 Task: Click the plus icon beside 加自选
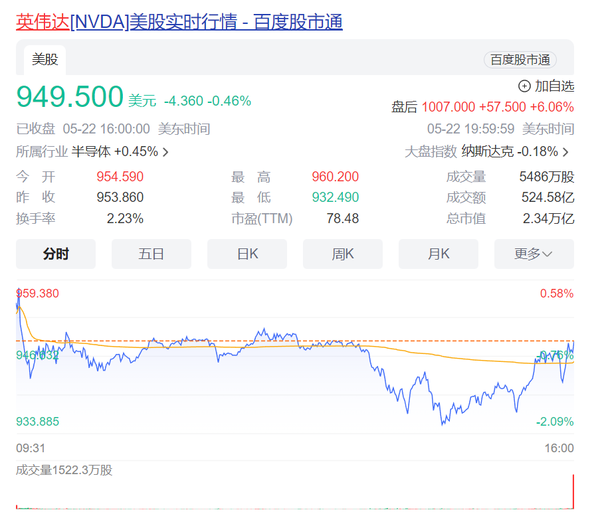(x=524, y=86)
